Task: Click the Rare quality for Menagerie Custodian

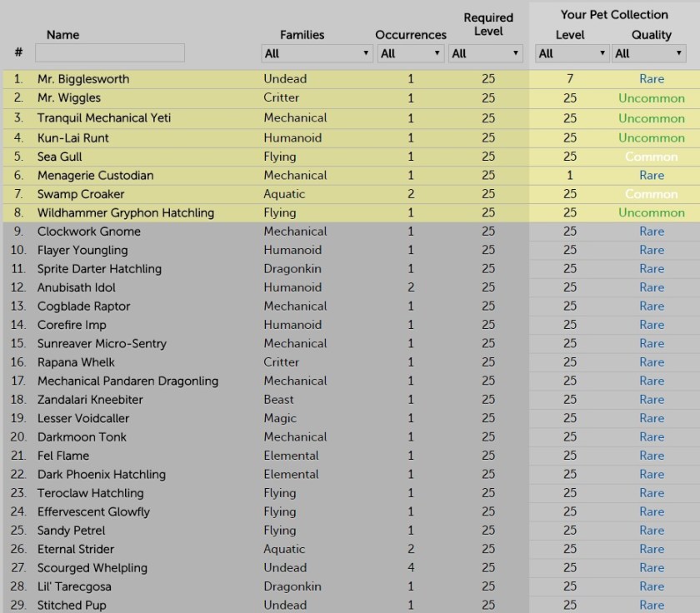Action: click(x=652, y=175)
